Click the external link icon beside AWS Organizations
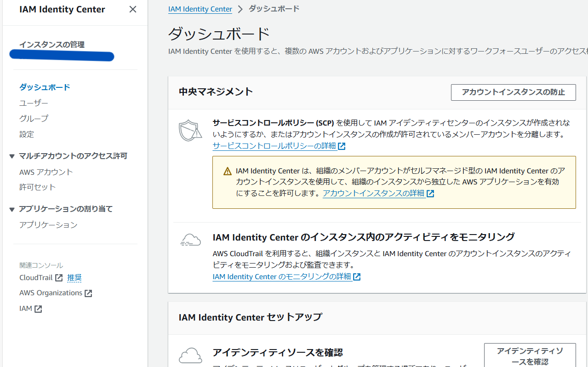Screen dimensions: 588x367 pyautogui.click(x=88, y=293)
